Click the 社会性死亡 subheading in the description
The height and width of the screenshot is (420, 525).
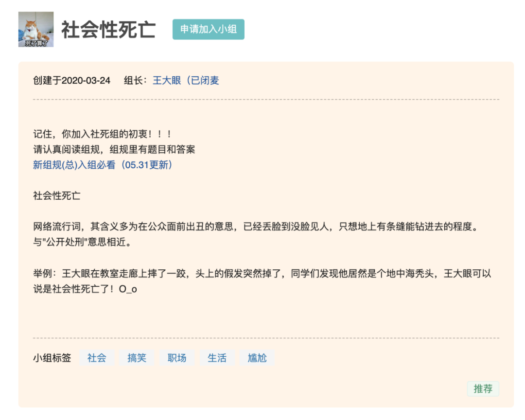57,195
